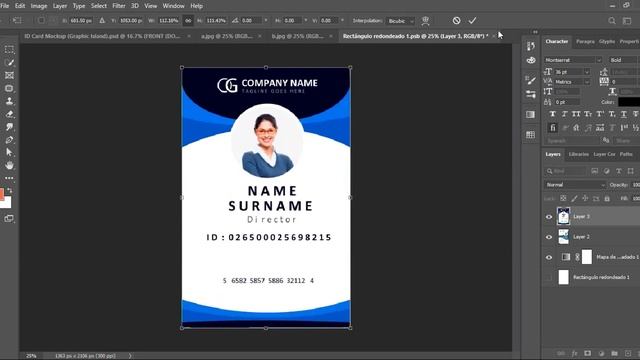Hide Layer 3 with eye icon
640x360 pixels.
coord(549,217)
